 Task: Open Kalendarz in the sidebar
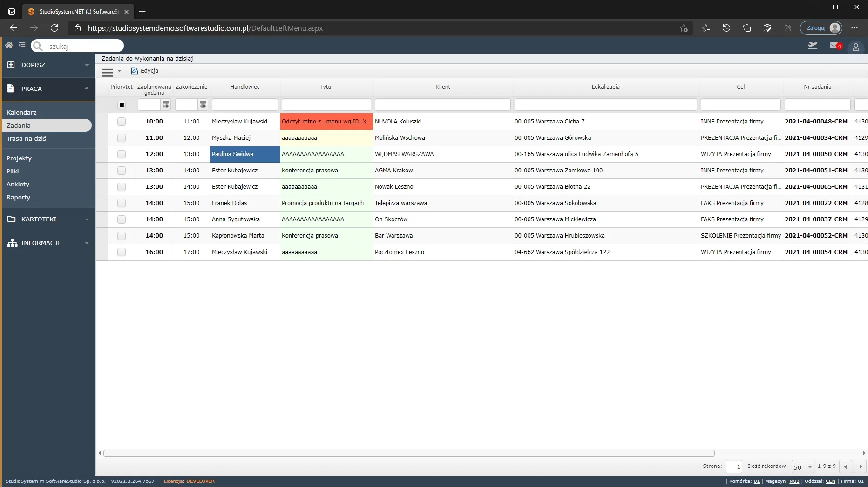[21, 112]
